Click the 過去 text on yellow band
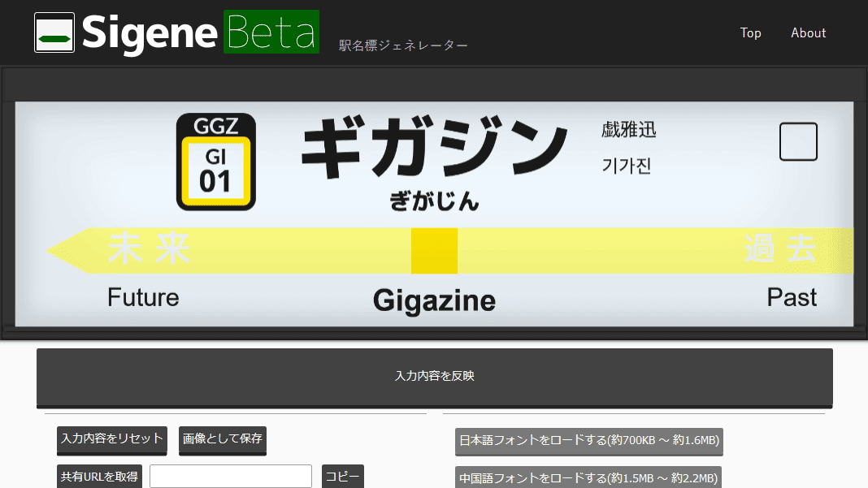This screenshot has height=488, width=868. 780,248
